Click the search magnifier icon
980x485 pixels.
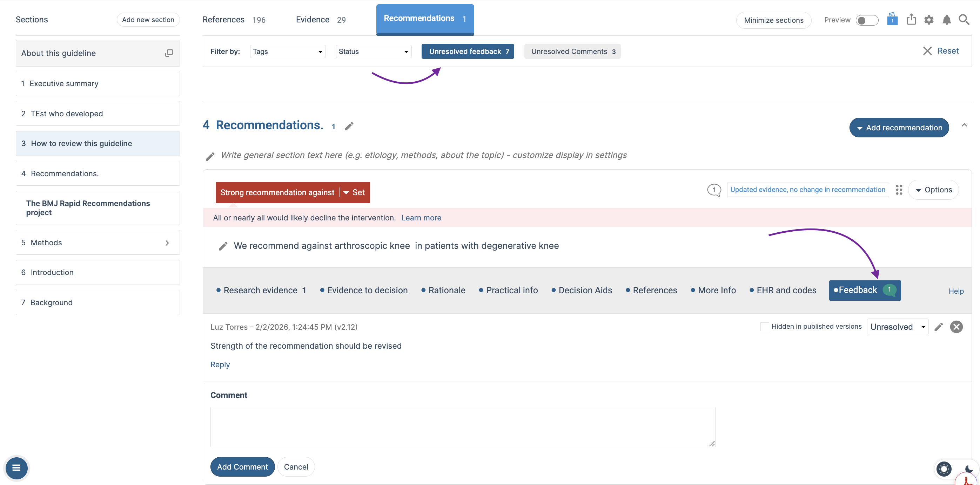tap(964, 20)
